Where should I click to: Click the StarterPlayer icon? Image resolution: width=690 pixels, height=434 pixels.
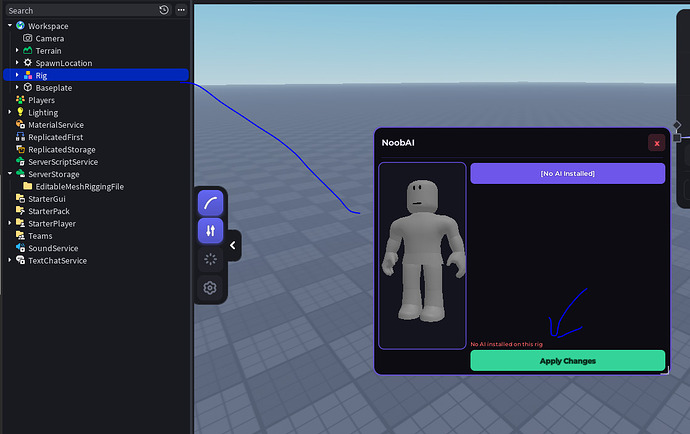(20, 223)
